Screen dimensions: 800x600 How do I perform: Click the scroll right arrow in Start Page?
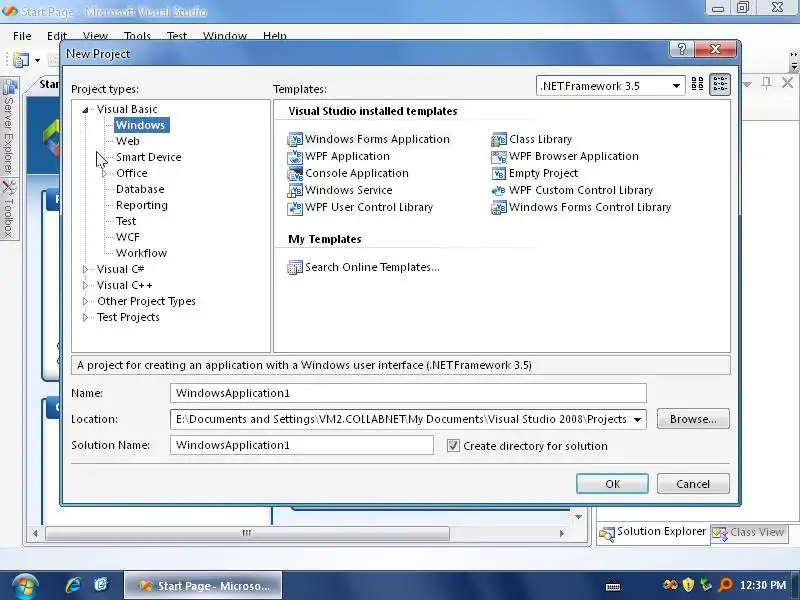pyautogui.click(x=562, y=533)
